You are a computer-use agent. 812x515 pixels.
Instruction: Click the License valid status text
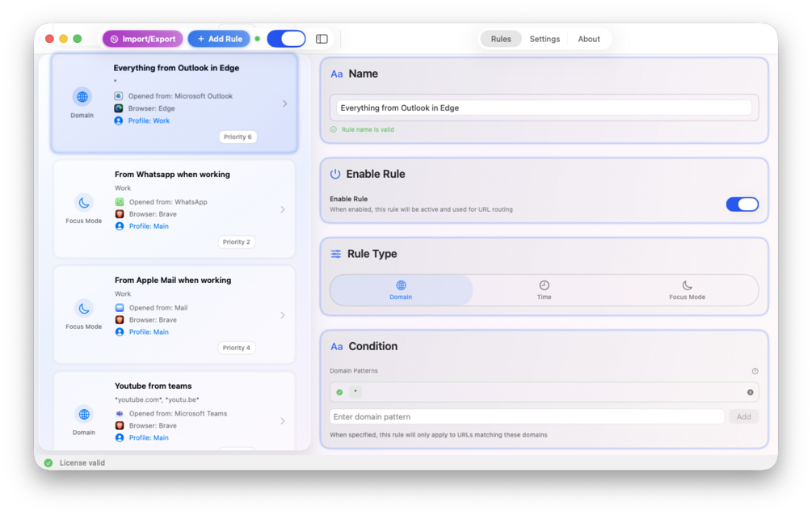tap(82, 462)
